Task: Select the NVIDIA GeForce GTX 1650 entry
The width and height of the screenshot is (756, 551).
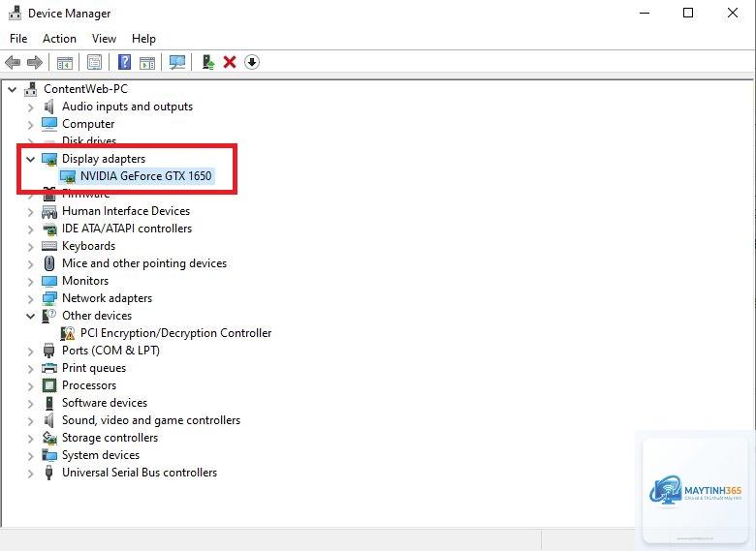Action: click(145, 176)
